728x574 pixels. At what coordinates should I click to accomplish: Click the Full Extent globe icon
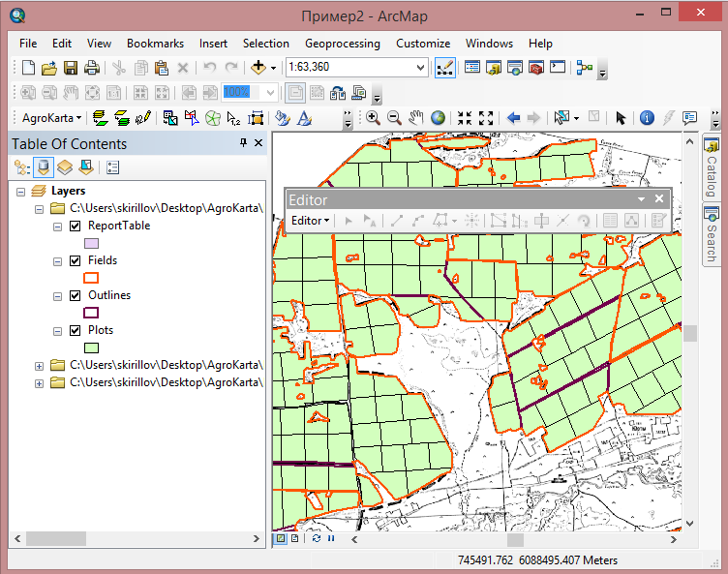[439, 118]
